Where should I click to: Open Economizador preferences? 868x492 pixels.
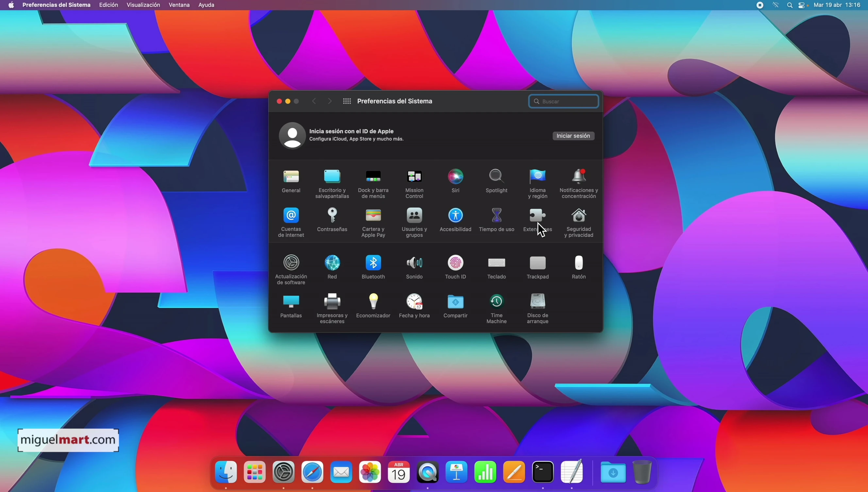373,306
